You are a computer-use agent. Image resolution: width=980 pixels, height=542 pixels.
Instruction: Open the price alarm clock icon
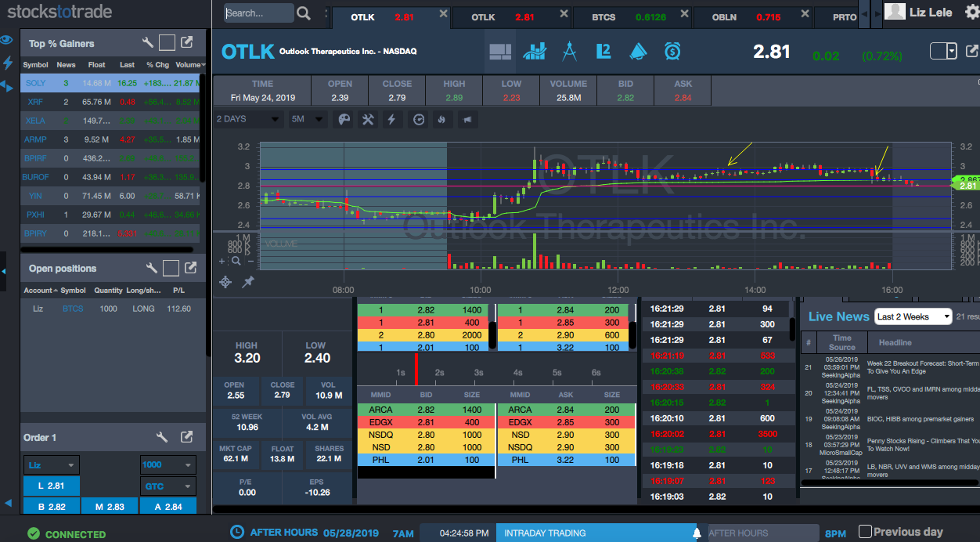click(672, 52)
